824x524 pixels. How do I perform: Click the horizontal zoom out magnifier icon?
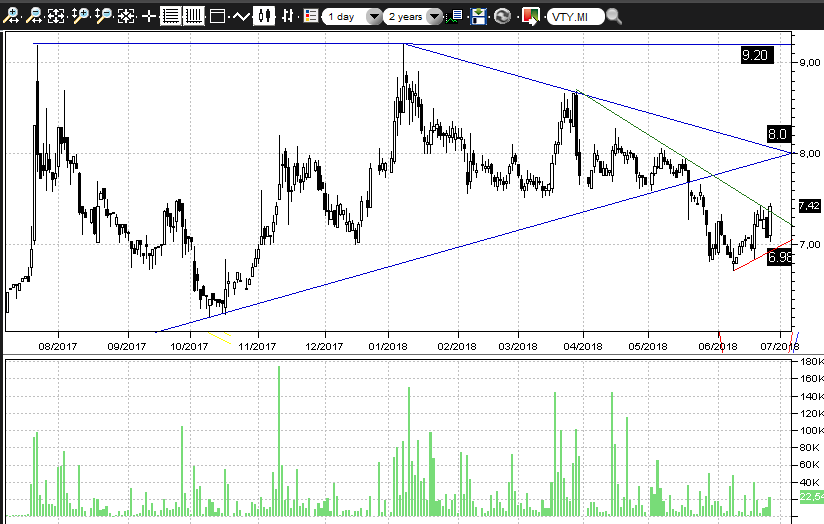[34, 16]
